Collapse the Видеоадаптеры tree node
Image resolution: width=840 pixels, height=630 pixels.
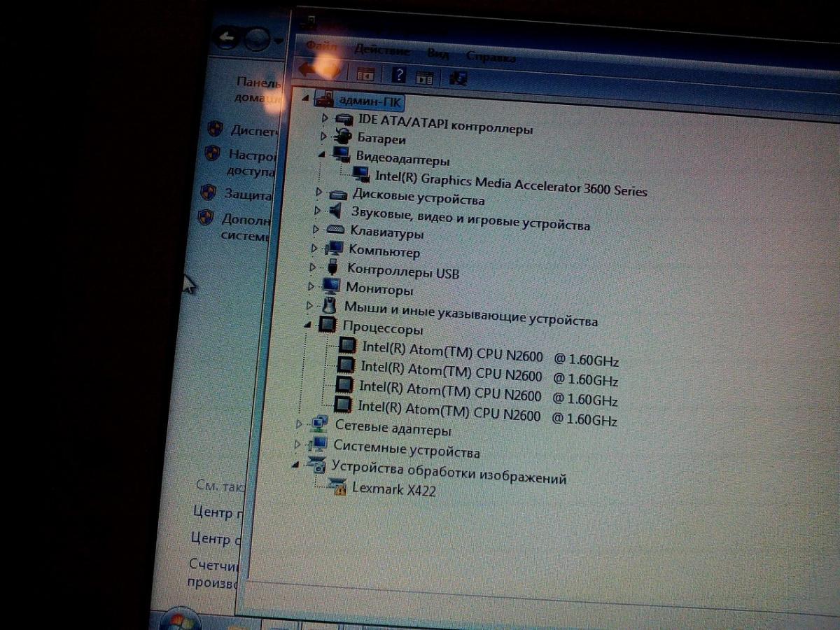tap(321, 153)
